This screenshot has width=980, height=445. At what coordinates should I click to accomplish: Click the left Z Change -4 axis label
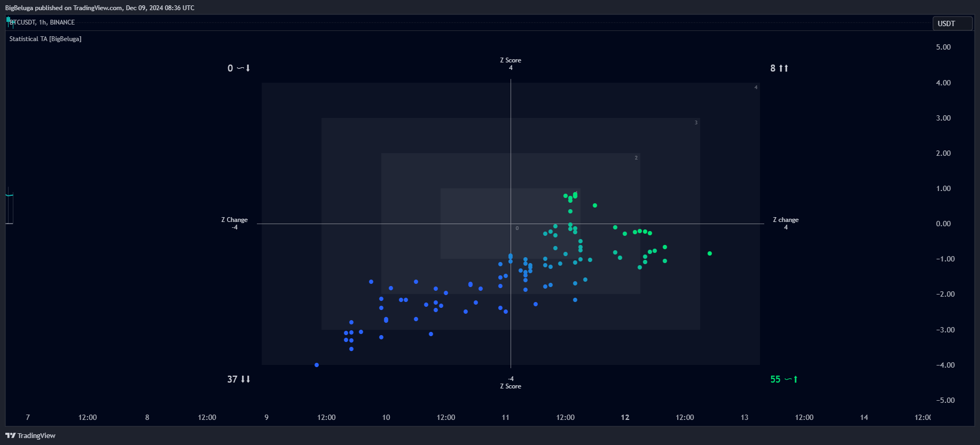tap(234, 224)
